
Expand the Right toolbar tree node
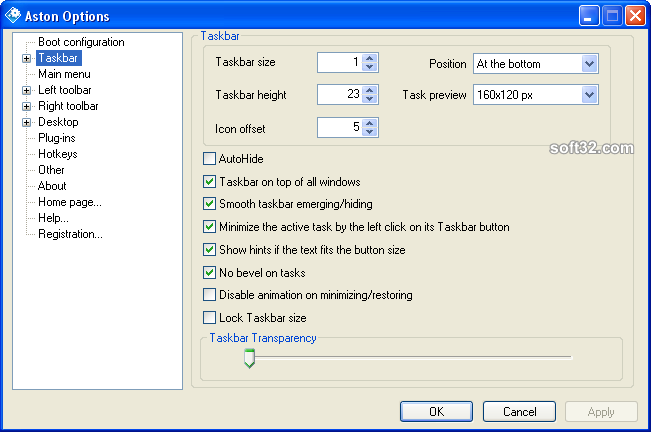27,106
